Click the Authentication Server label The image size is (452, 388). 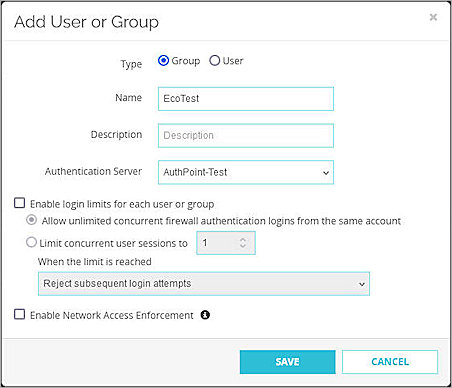93,171
